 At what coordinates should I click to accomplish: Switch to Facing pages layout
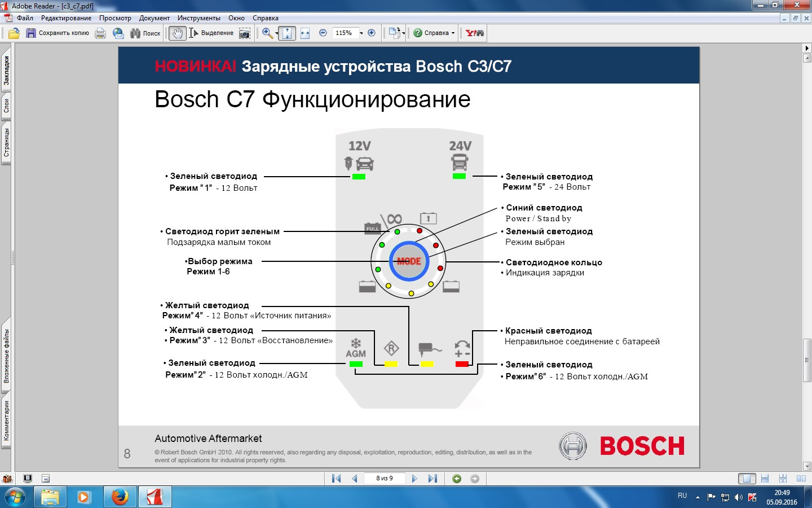[x=801, y=479]
